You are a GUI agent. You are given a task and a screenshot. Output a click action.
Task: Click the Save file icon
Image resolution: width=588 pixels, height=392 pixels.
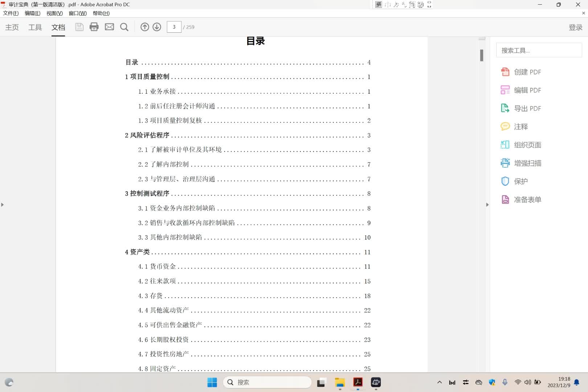pyautogui.click(x=79, y=27)
